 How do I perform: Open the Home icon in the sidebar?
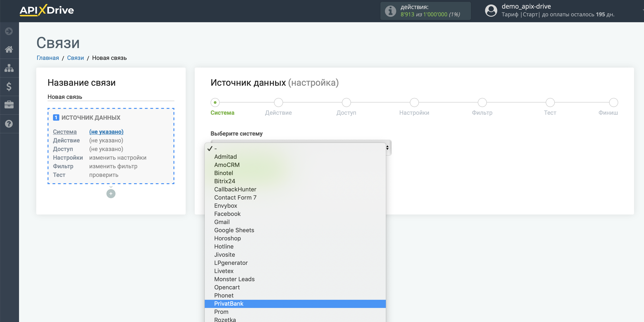(x=9, y=49)
